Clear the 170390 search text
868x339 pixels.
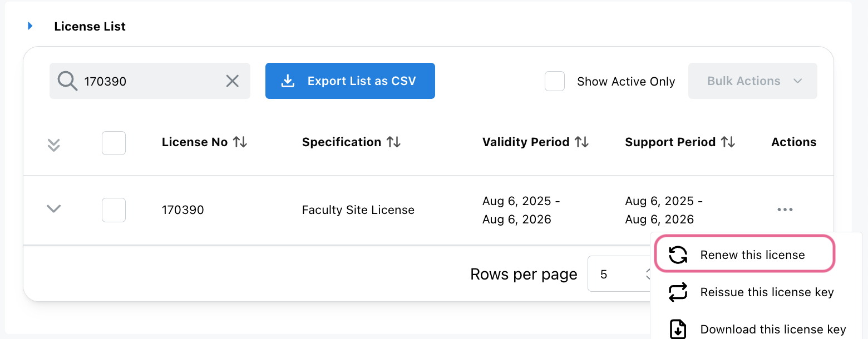coord(232,81)
